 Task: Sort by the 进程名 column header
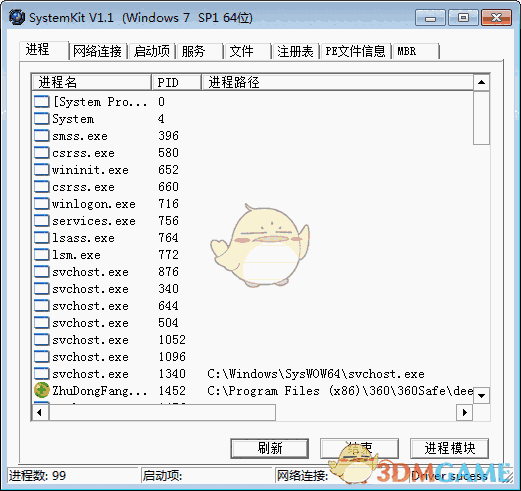click(91, 82)
